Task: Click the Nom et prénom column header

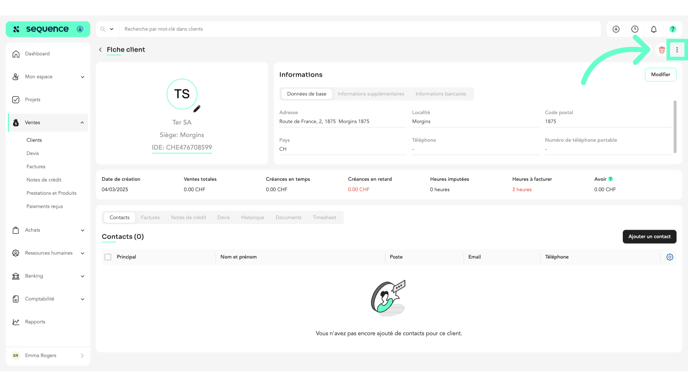Action: [x=238, y=257]
